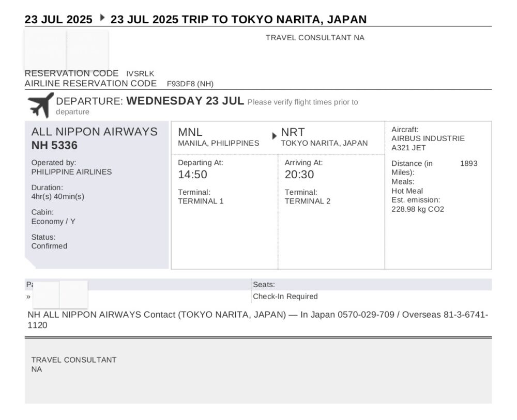Click the arriving time 20:30
Viewport: 517px width, 420px height.
[x=299, y=175]
